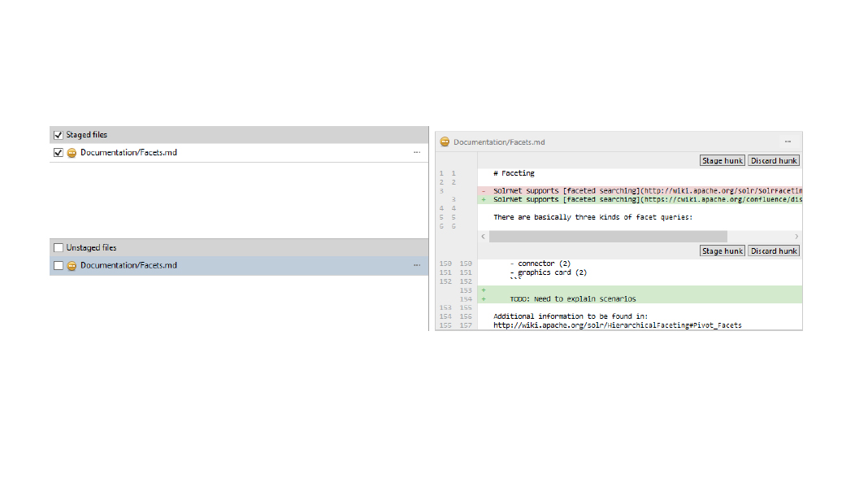Click the HierarchicalFaceting#Pivot_Facets URL line
Viewport: 868px width, 488px height.
pyautogui.click(x=617, y=325)
